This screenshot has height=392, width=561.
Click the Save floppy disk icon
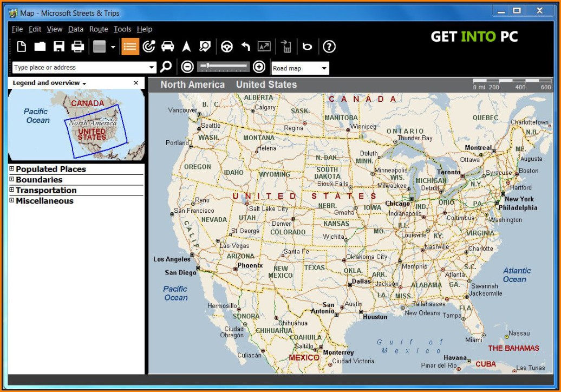pos(59,47)
